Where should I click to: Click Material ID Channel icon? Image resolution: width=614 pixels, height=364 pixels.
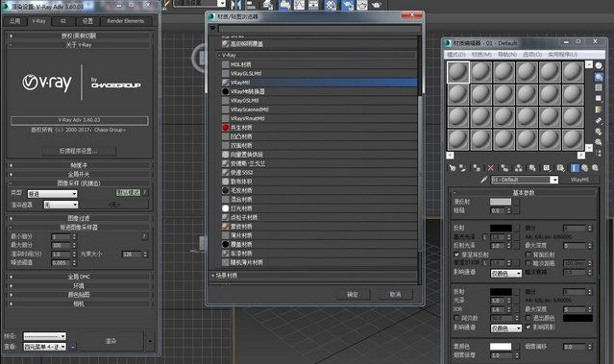(546, 168)
